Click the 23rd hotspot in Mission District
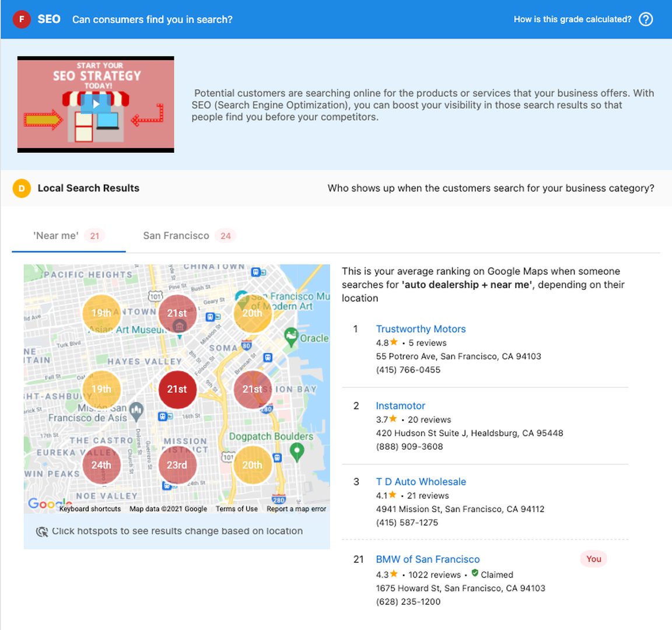Image resolution: width=672 pixels, height=630 pixels. [x=177, y=465]
